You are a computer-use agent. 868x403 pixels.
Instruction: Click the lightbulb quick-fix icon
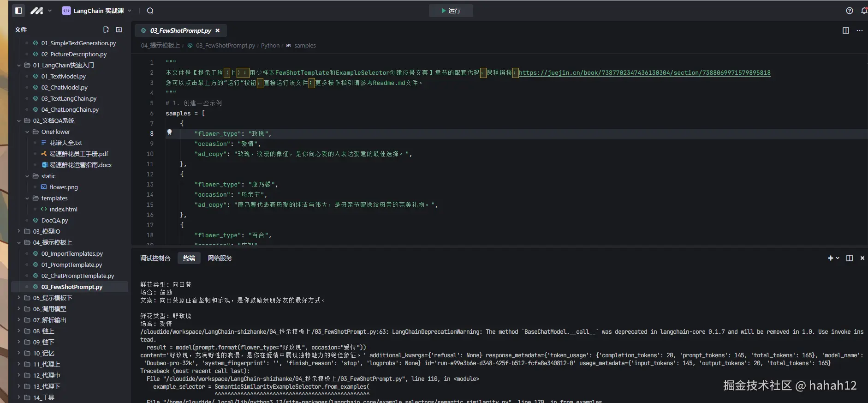tap(169, 132)
